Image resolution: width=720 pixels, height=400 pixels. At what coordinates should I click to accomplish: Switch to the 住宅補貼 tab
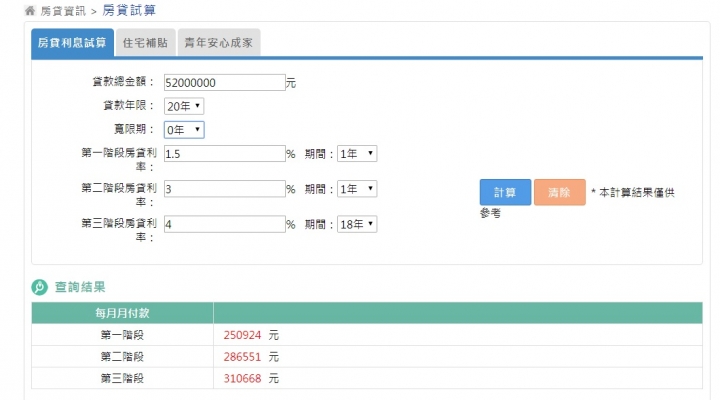(x=145, y=43)
